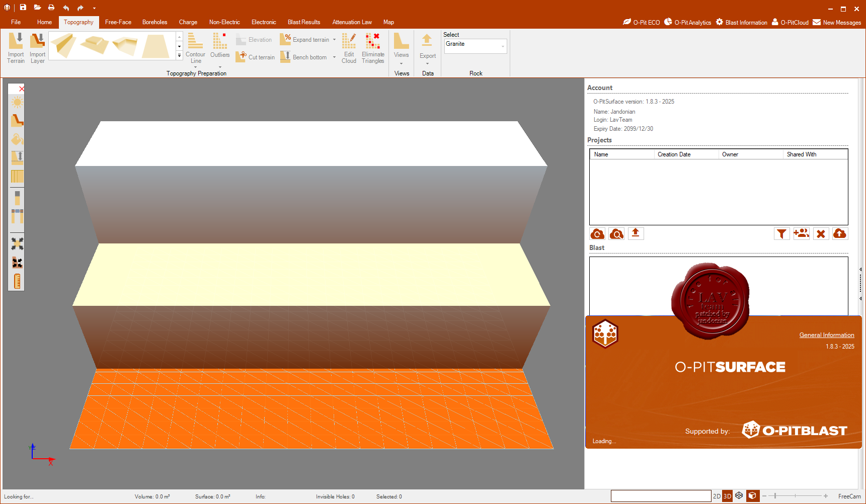Click the add users share icon
Screen dimensions: 866x504
click(x=801, y=234)
